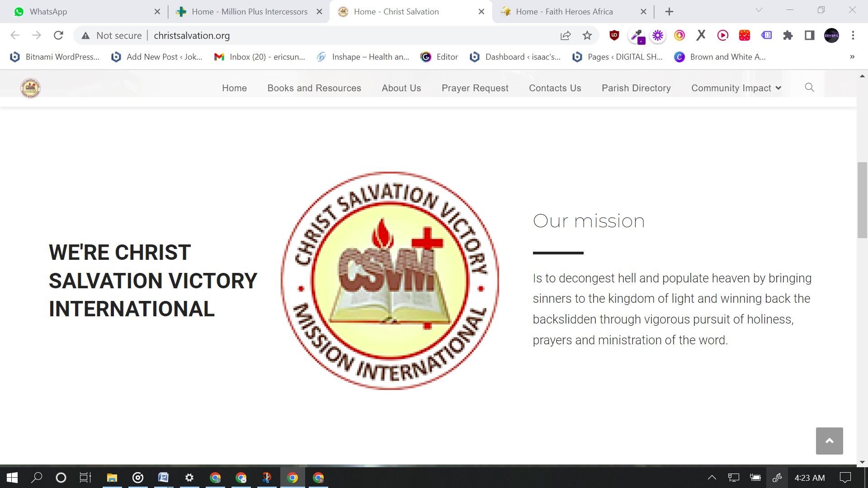The width and height of the screenshot is (868, 488).
Task: Open File Explorer from taskbar
Action: pyautogui.click(x=112, y=478)
